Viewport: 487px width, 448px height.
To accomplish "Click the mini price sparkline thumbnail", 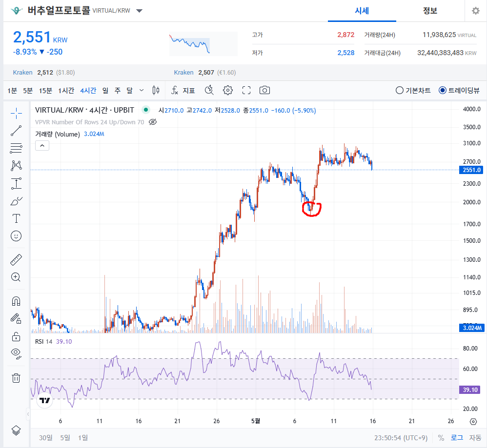I will click(203, 44).
